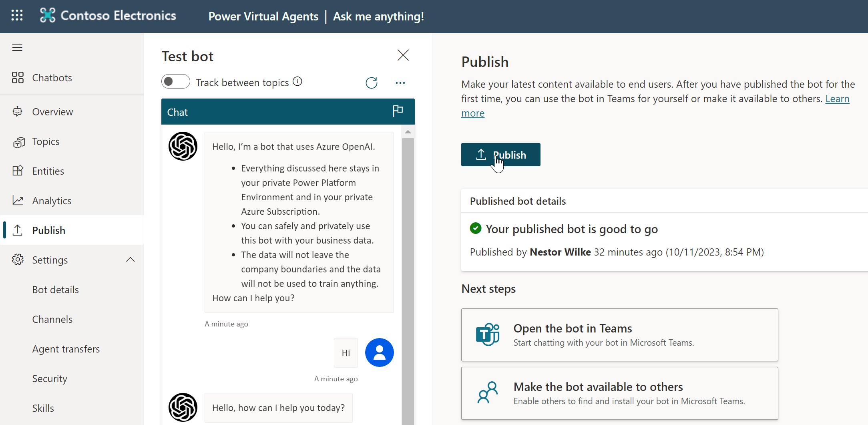Open the Topics page
The height and width of the screenshot is (425, 868).
72,141
